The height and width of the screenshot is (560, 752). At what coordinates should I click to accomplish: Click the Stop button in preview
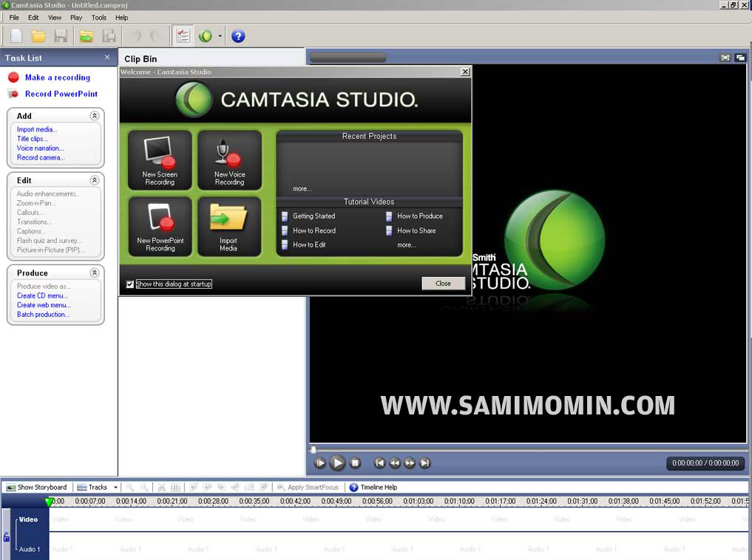coord(355,462)
